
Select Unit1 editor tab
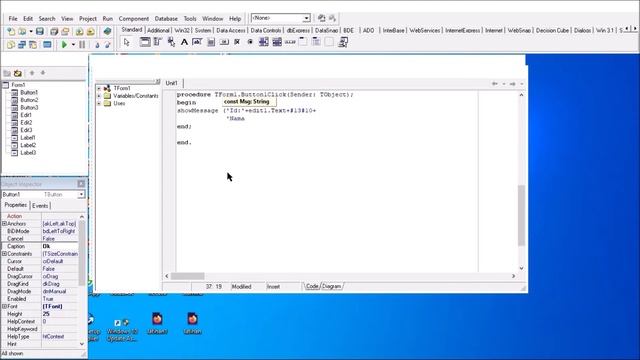(171, 83)
